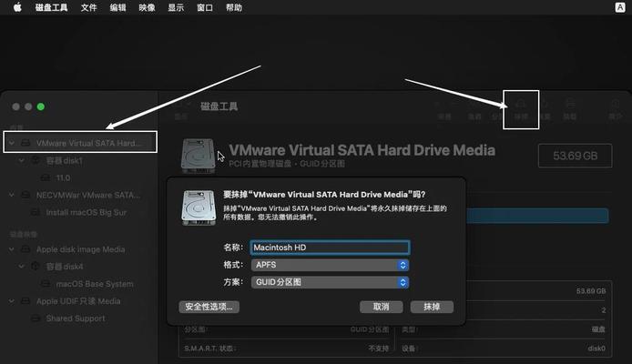632x364 pixels.
Task: Open the 映像 menu
Action: click(x=147, y=7)
